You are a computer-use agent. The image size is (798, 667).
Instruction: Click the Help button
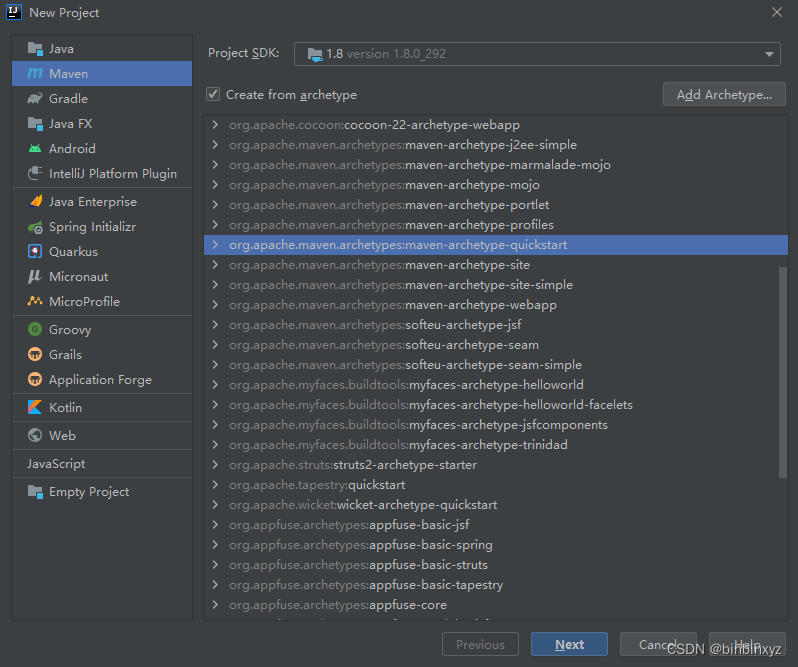(x=747, y=644)
